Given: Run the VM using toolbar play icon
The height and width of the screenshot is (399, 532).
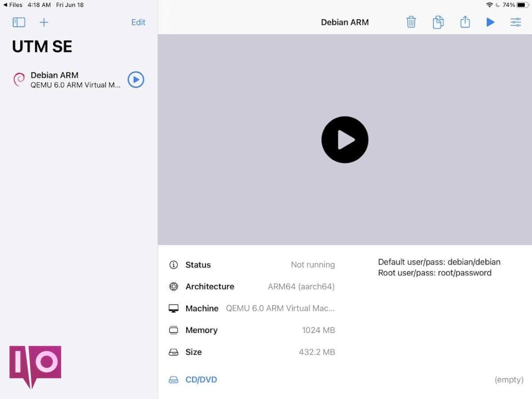Looking at the screenshot, I should tap(490, 22).
